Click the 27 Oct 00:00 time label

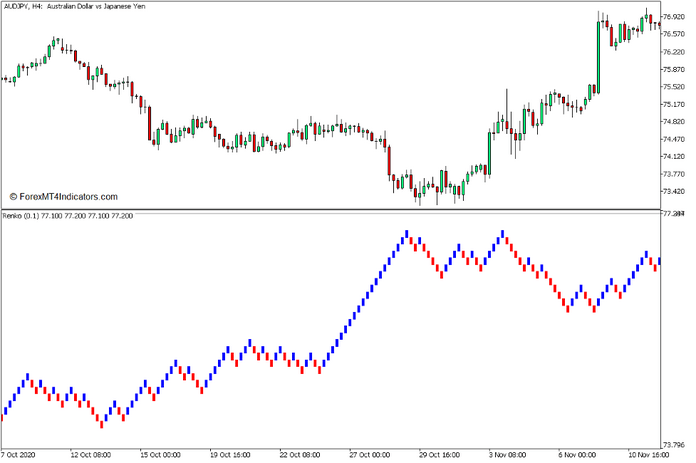click(369, 455)
